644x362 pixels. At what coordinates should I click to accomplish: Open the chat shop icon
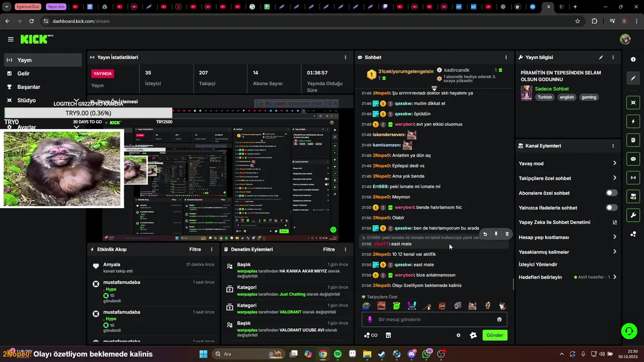click(x=388, y=335)
